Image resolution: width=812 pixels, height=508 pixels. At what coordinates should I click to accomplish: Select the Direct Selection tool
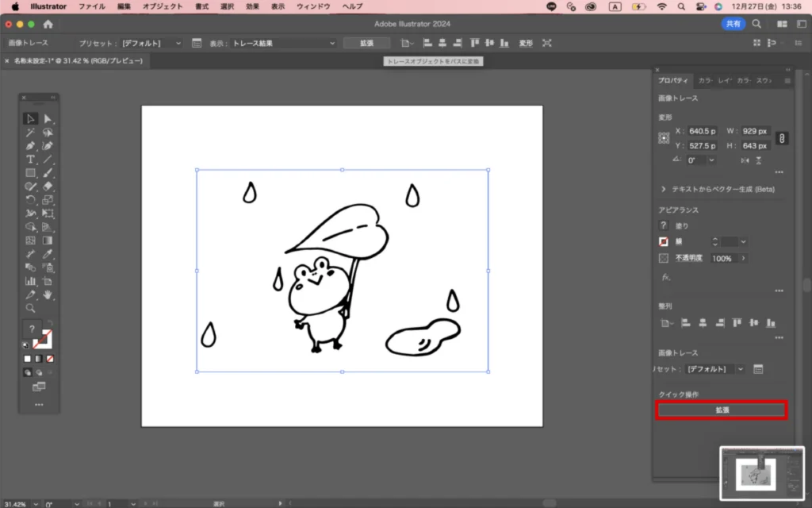coord(48,119)
